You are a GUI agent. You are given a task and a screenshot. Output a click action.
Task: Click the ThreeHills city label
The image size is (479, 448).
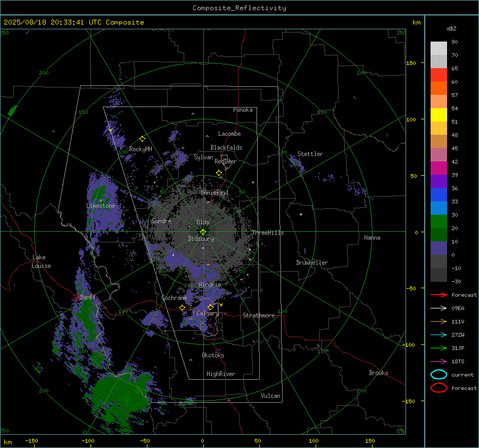(268, 233)
